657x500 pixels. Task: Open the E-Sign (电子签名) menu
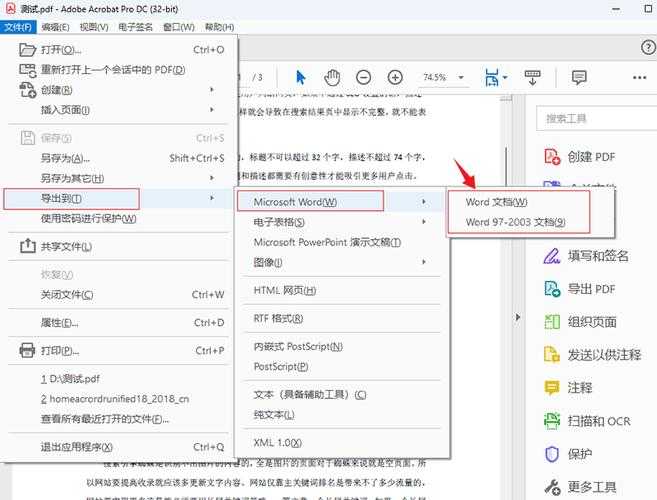pyautogui.click(x=135, y=27)
